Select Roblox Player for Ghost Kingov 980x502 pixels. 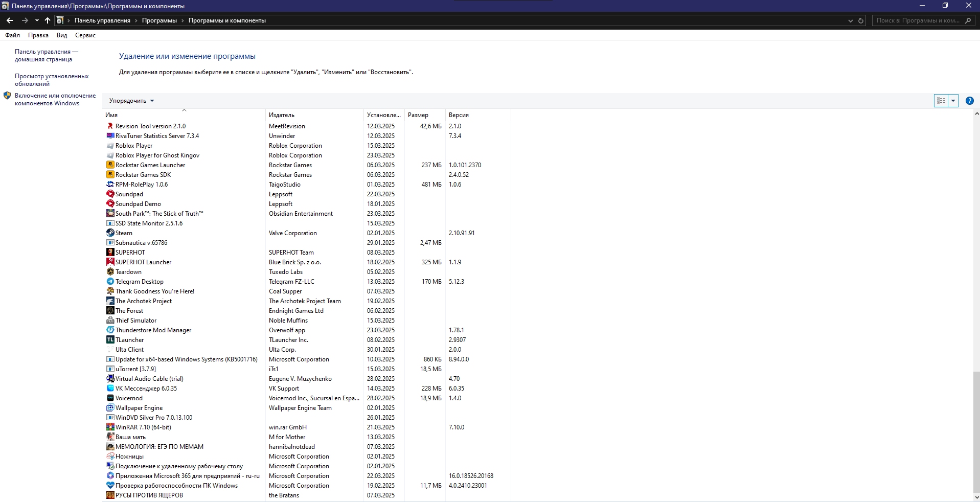tap(307, 155)
